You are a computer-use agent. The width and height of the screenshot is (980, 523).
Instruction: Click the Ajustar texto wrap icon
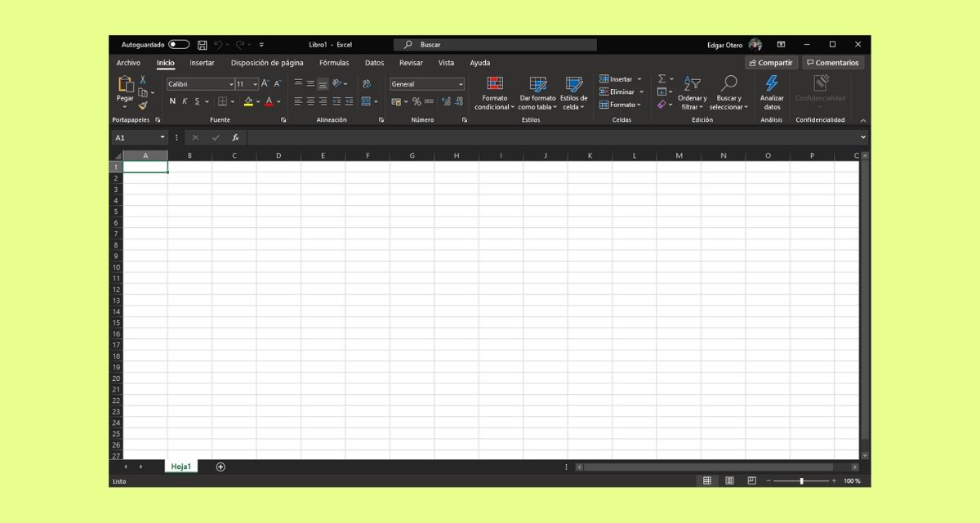pos(367,83)
